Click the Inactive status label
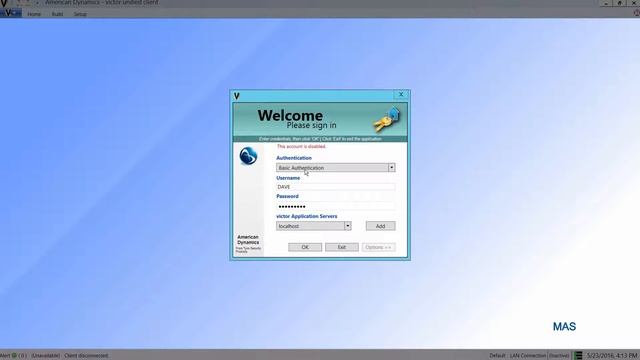 [x=559, y=356]
